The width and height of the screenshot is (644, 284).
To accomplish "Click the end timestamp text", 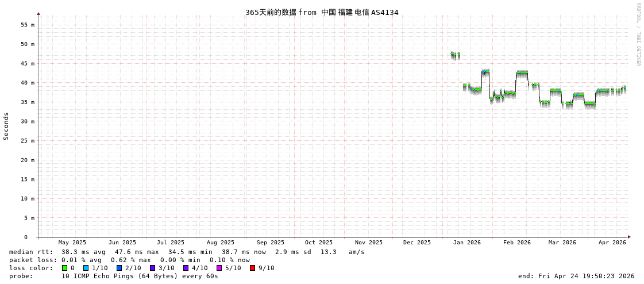I will [x=576, y=276].
